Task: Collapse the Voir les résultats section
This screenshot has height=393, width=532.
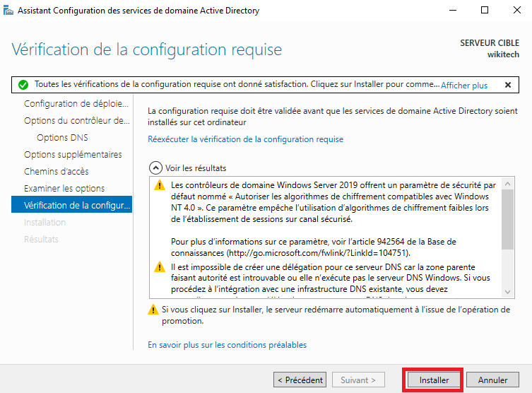Action: coord(155,168)
